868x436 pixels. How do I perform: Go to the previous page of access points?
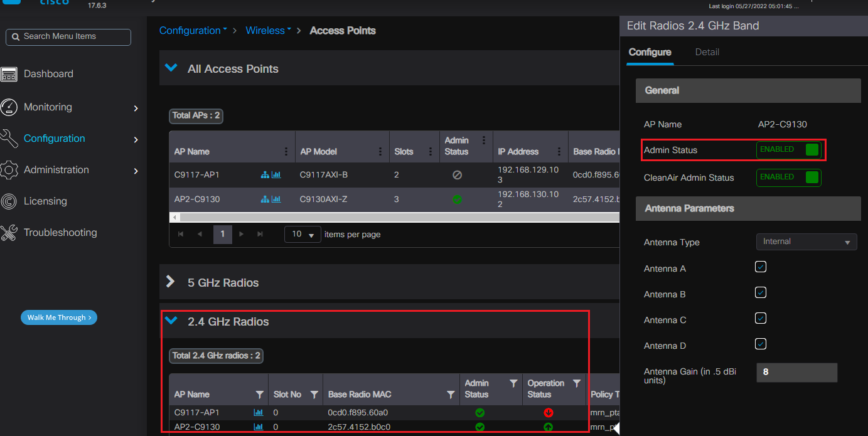pyautogui.click(x=200, y=235)
